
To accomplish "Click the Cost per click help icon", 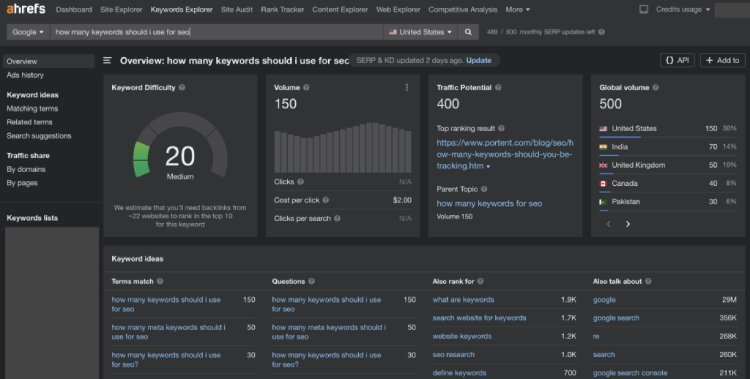I will (326, 200).
